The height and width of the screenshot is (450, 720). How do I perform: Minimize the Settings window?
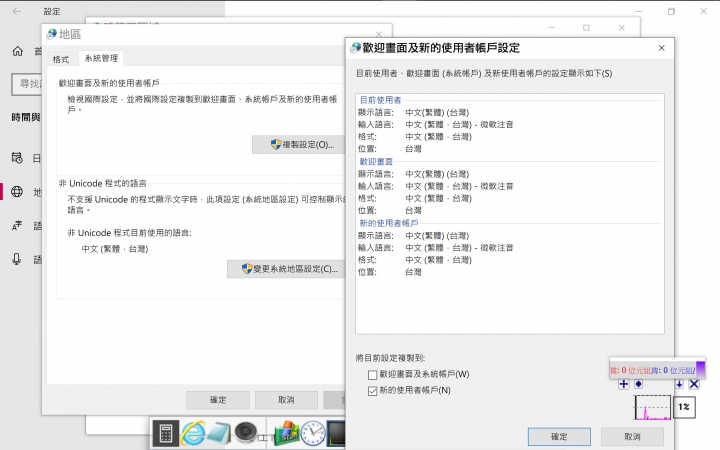pyautogui.click(x=639, y=11)
